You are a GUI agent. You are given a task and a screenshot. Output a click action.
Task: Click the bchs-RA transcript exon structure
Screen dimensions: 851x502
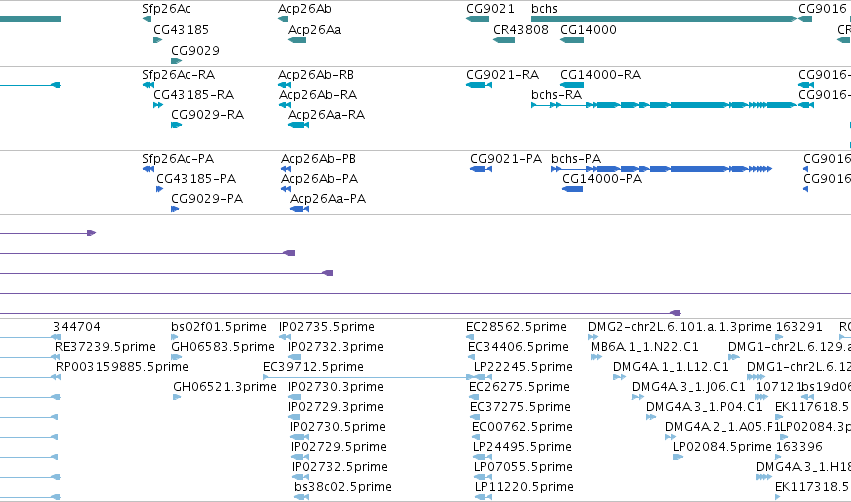[x=664, y=105]
